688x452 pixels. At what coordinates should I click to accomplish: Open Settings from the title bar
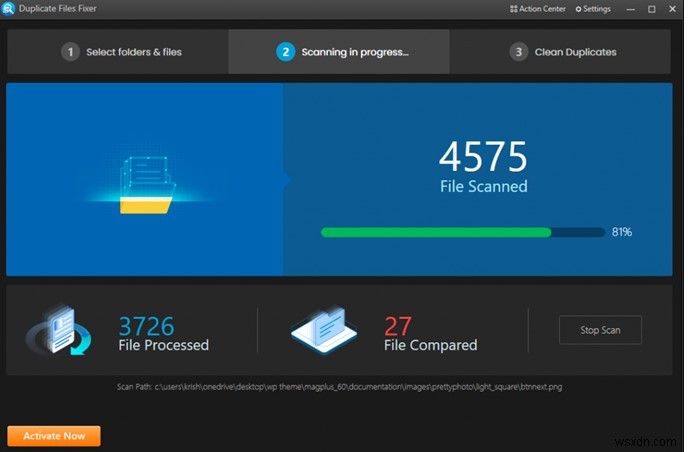coord(593,9)
